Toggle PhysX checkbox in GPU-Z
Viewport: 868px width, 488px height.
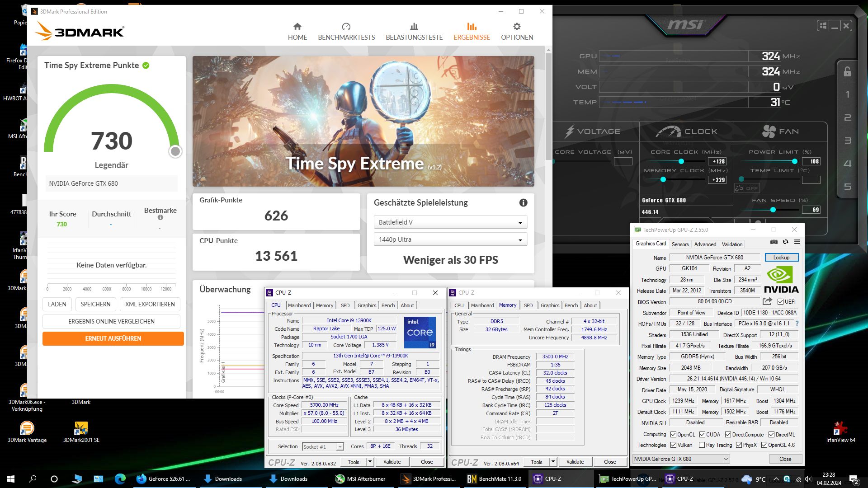click(x=739, y=445)
